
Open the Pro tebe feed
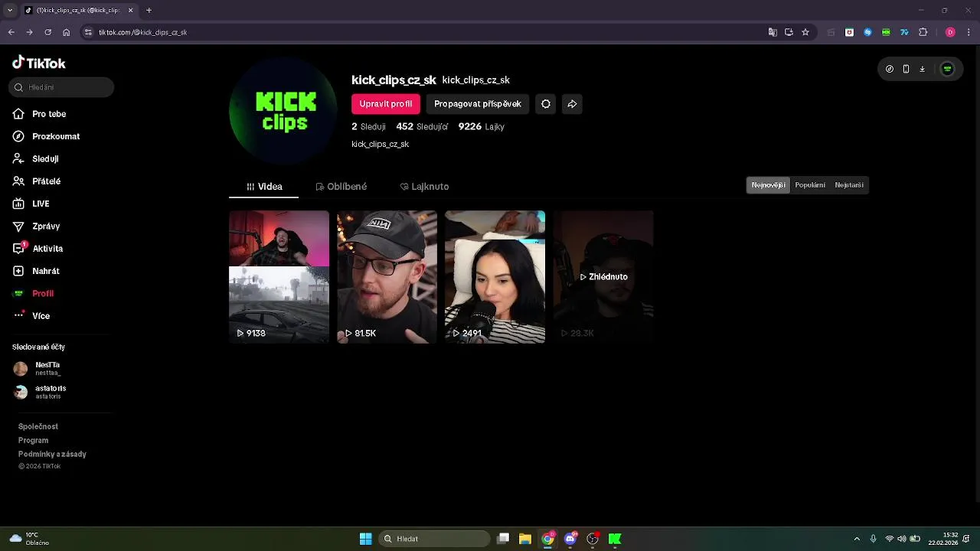coord(39,114)
